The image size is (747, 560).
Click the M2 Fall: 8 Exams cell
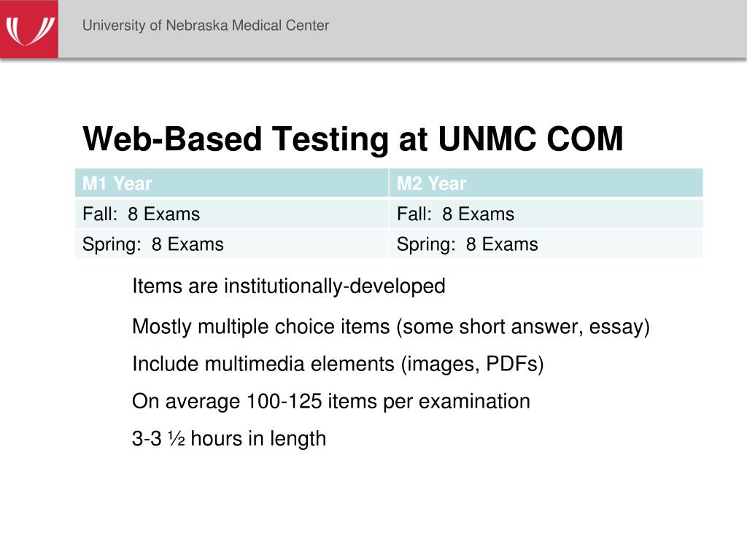546,214
